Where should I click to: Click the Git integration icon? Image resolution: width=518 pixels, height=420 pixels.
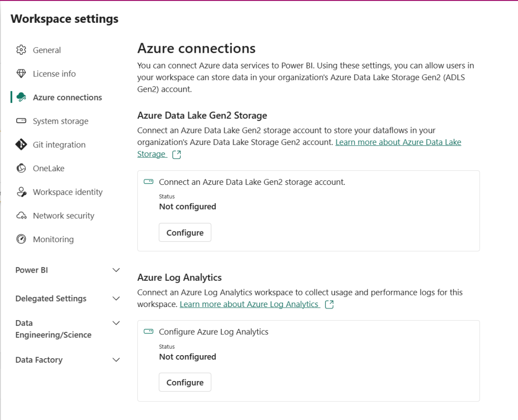[x=21, y=145]
